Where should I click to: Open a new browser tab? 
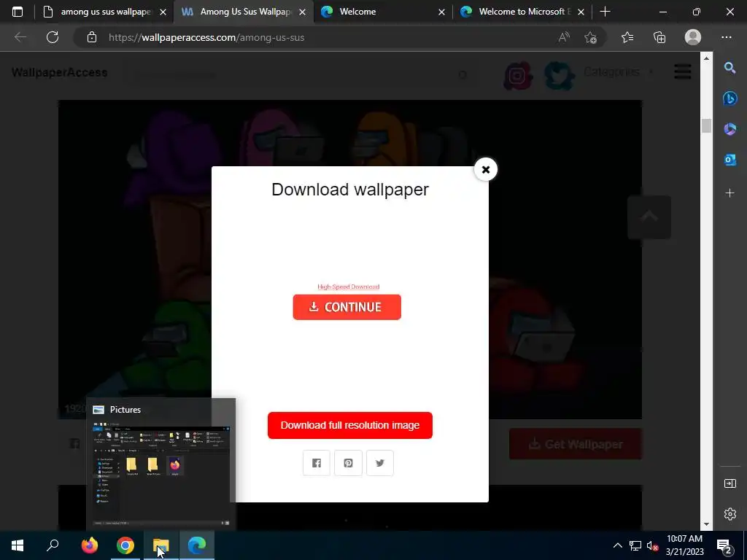point(605,12)
